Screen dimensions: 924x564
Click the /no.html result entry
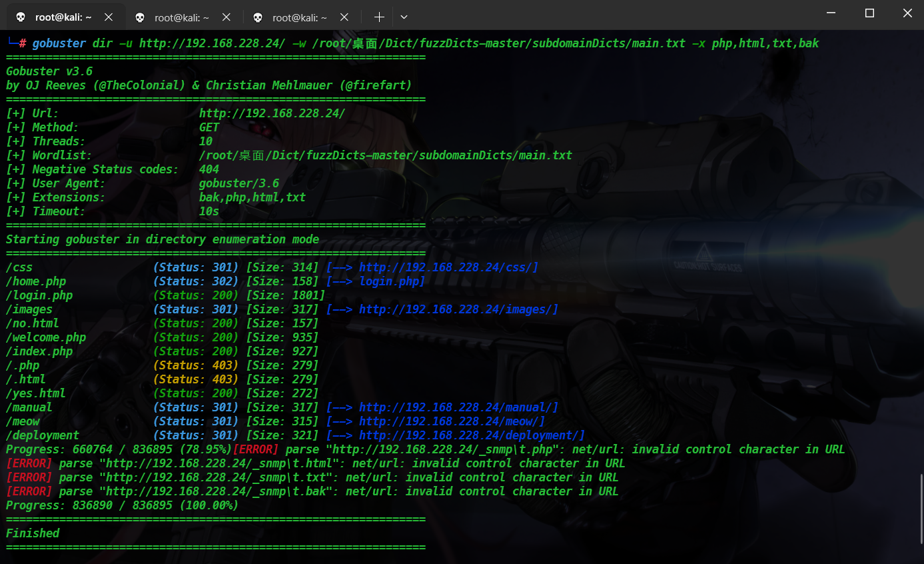33,323
